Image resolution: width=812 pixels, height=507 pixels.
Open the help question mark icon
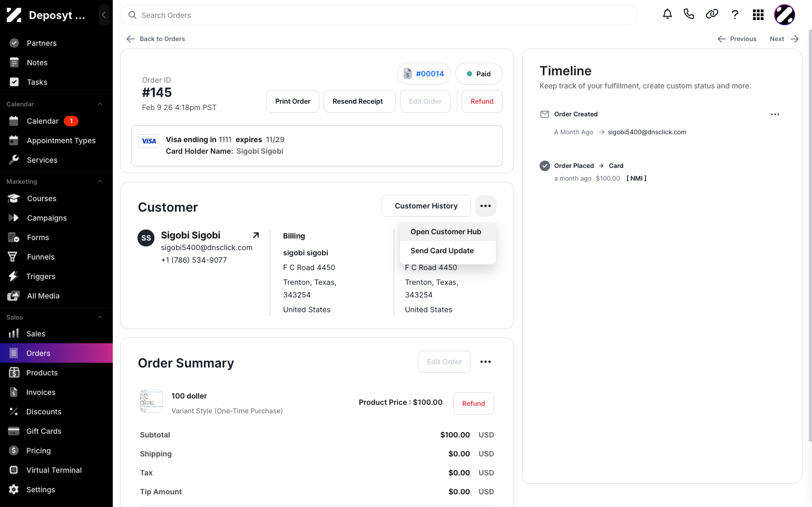(x=735, y=15)
